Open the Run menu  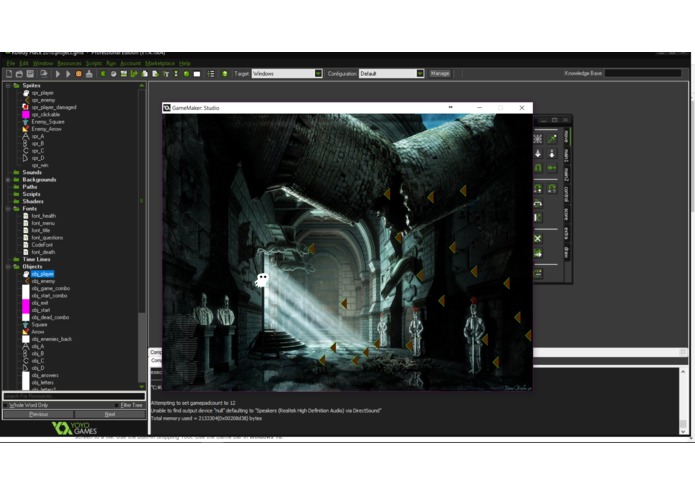[111, 63]
